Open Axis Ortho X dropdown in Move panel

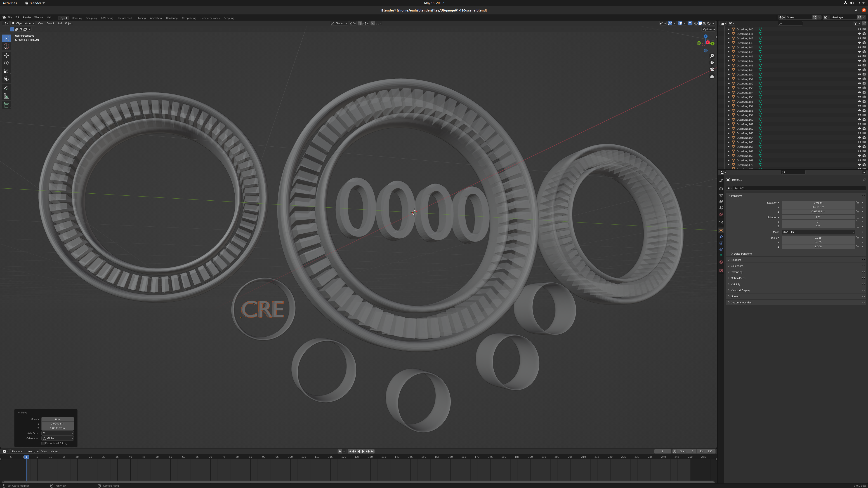click(x=58, y=434)
